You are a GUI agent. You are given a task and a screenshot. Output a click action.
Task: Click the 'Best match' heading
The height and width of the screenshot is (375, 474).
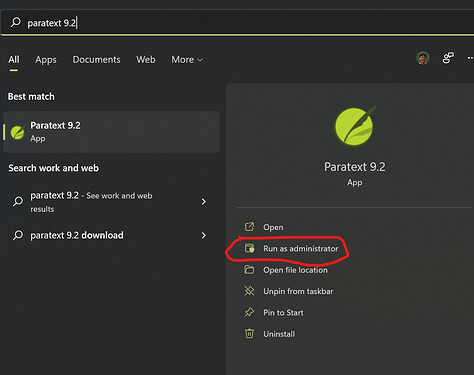click(31, 97)
